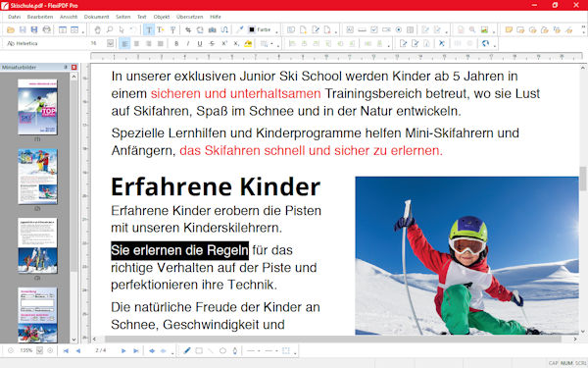This screenshot has width=588, height=368.
Task: Open the Übersetzen menu
Action: (190, 17)
